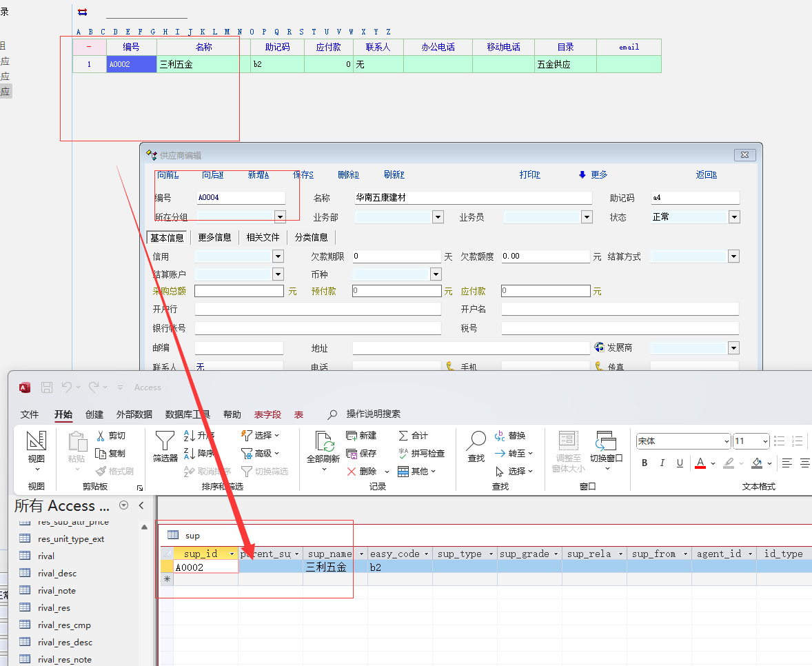812x666 pixels.
Task: Click the 刷新F link in supplier editor
Action: pyautogui.click(x=394, y=175)
